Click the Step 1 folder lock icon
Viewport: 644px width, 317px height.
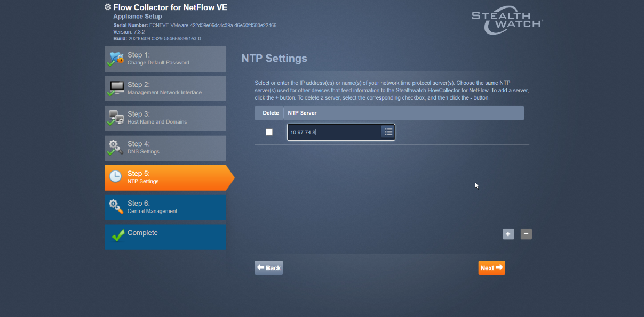click(116, 59)
